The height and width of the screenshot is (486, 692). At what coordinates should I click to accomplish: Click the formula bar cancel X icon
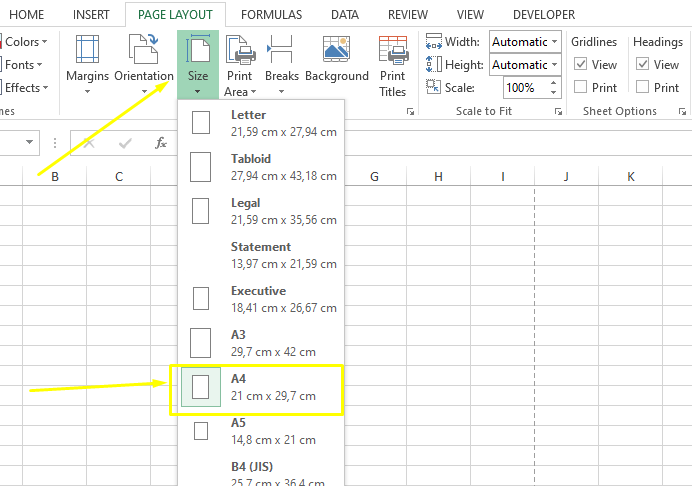click(89, 143)
